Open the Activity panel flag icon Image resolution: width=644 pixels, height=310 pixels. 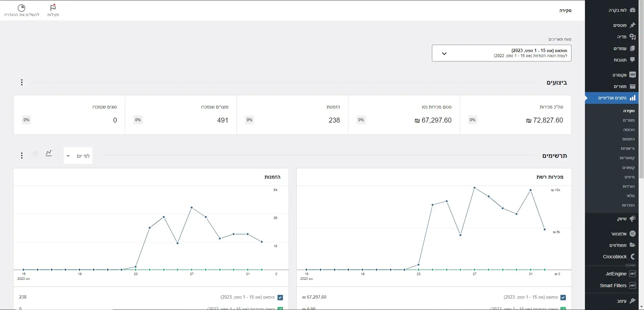53,7
